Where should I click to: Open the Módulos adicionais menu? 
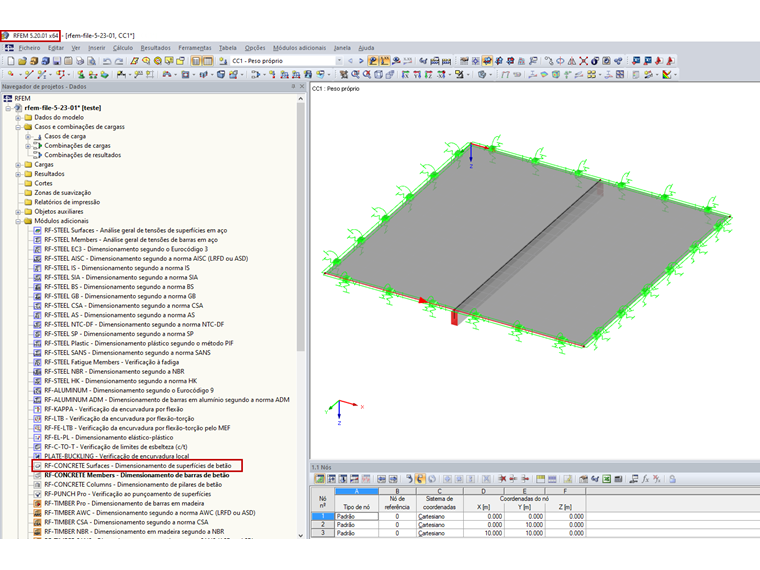300,48
